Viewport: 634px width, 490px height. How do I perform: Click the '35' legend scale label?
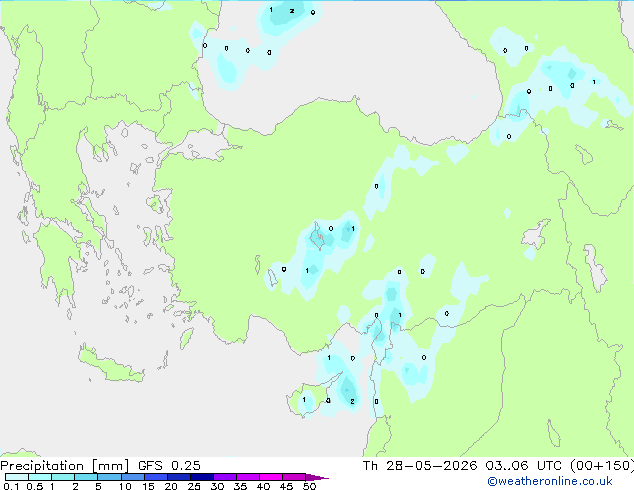click(x=240, y=486)
